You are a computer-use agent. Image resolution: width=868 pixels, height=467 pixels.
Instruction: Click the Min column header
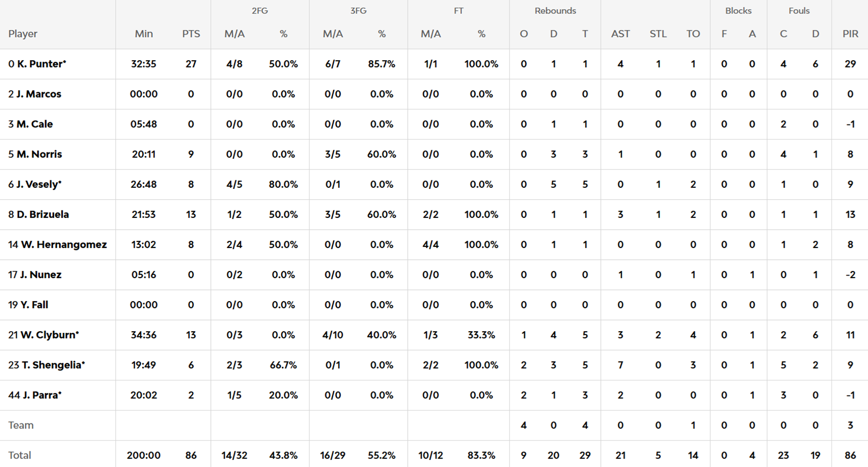(x=144, y=34)
